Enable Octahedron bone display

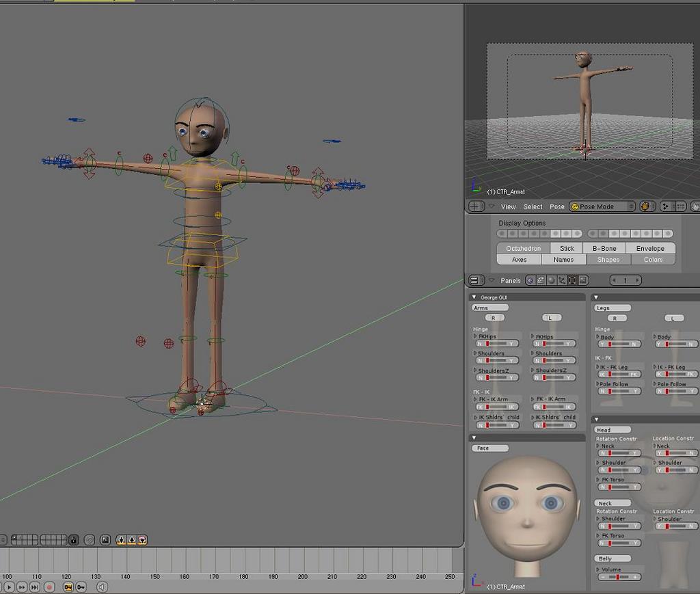[523, 248]
